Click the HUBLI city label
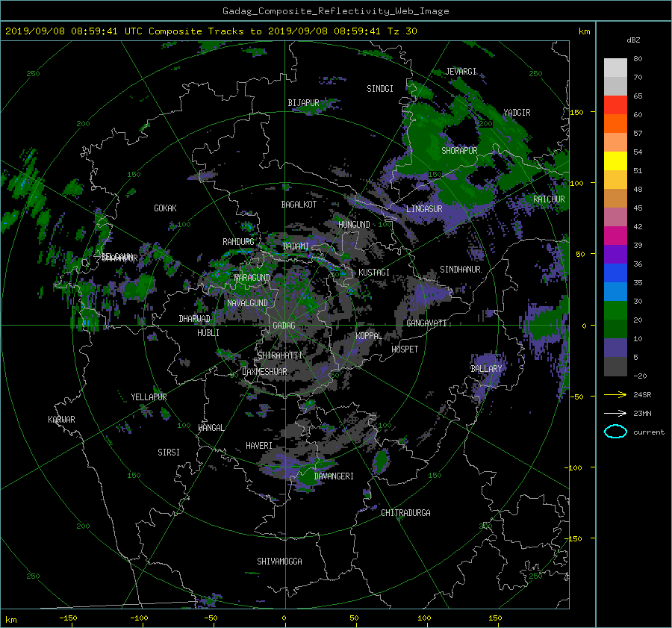 click(208, 332)
